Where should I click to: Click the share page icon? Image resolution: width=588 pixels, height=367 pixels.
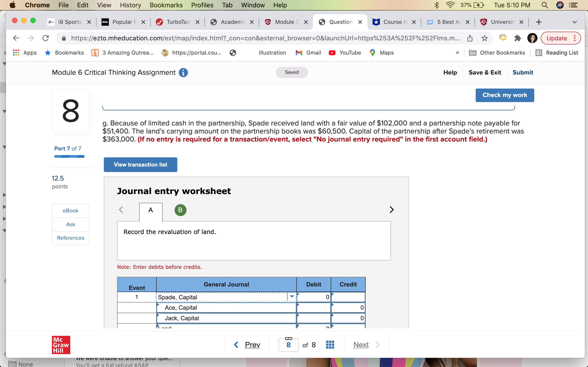(470, 38)
